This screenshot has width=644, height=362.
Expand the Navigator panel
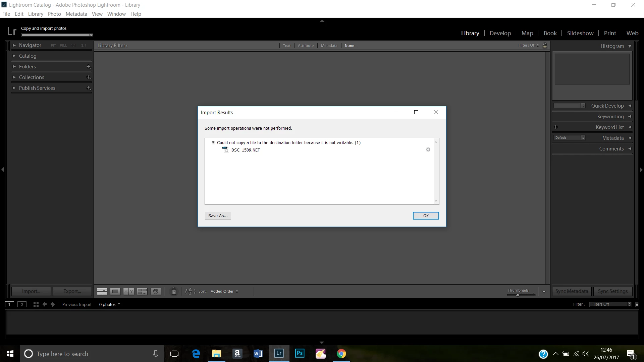[x=14, y=45]
